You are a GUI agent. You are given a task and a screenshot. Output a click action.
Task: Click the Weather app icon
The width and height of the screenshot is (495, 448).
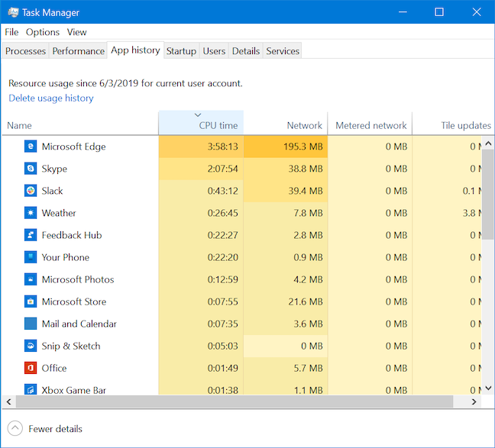[x=31, y=213]
